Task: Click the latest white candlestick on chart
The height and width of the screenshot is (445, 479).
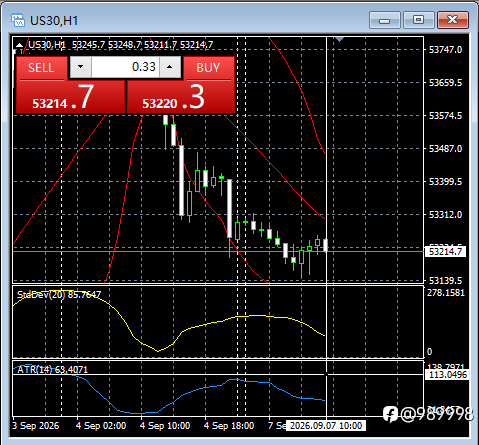Action: (326, 245)
